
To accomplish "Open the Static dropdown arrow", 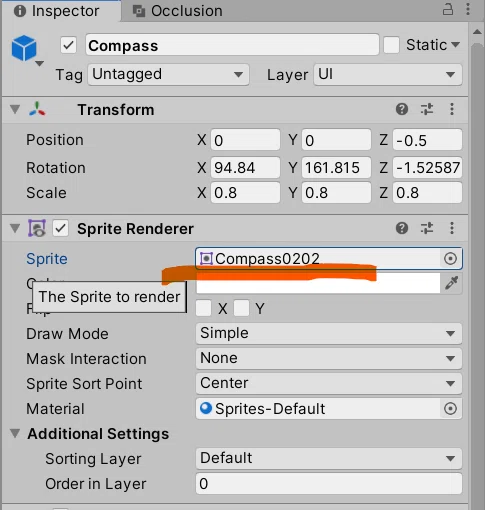I will [455, 44].
